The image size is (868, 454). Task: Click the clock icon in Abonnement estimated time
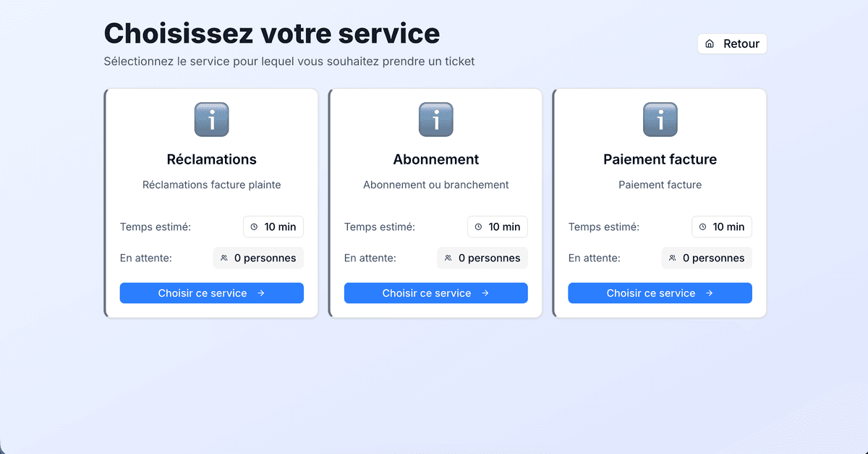[478, 227]
